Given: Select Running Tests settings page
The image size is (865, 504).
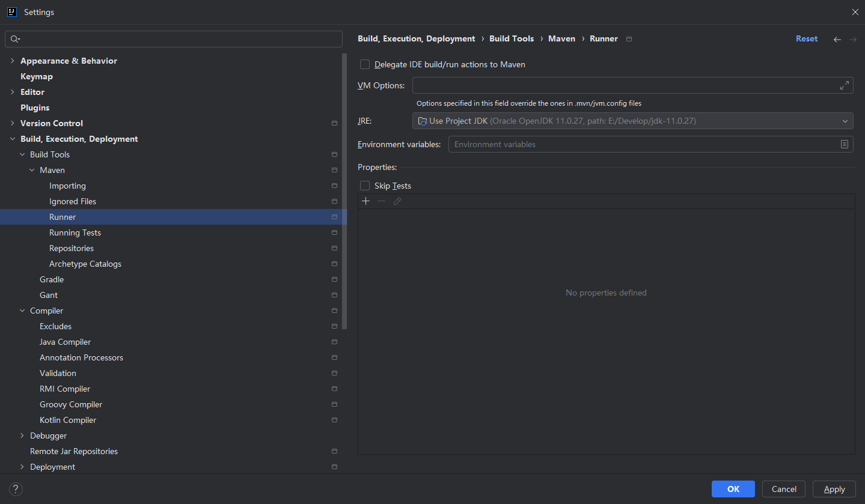Looking at the screenshot, I should point(75,232).
